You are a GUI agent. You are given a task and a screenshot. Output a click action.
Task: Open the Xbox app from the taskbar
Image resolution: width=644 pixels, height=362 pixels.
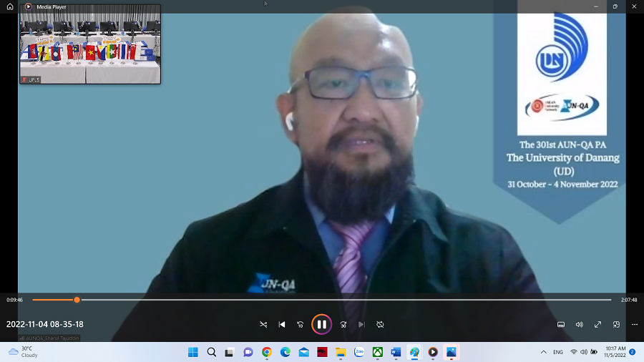(377, 352)
